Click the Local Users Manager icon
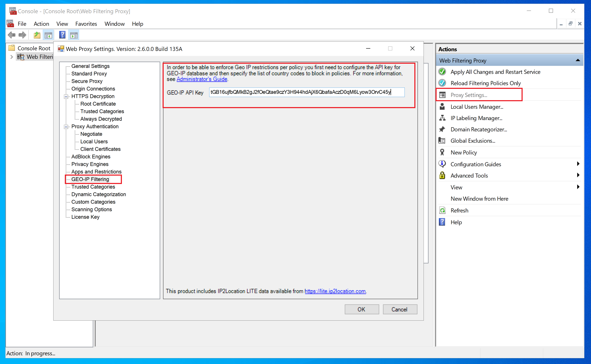This screenshot has width=591, height=364. pos(442,107)
